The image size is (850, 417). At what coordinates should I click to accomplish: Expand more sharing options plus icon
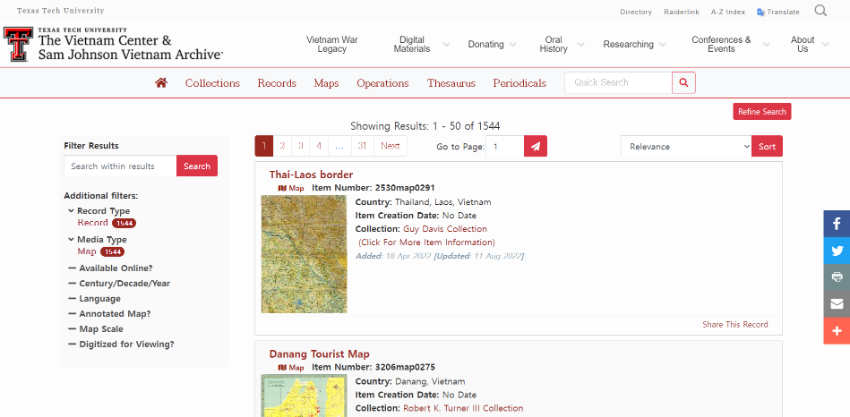tap(836, 330)
